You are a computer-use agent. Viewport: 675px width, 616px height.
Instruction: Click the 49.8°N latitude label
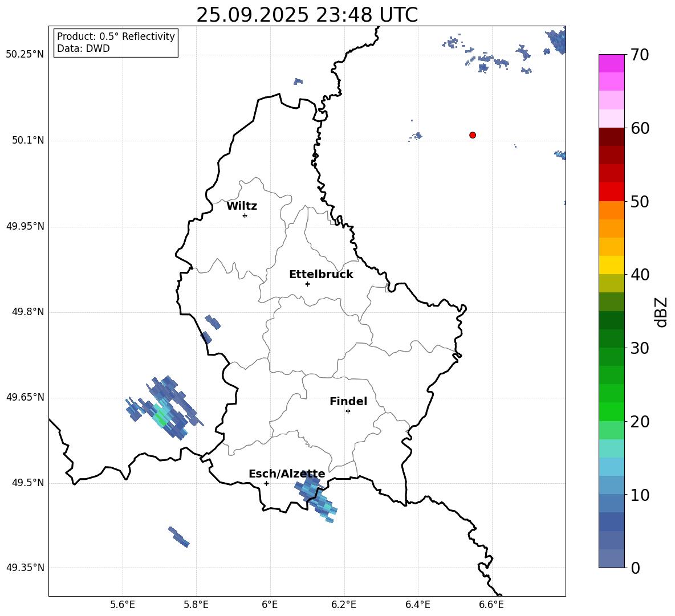(28, 312)
